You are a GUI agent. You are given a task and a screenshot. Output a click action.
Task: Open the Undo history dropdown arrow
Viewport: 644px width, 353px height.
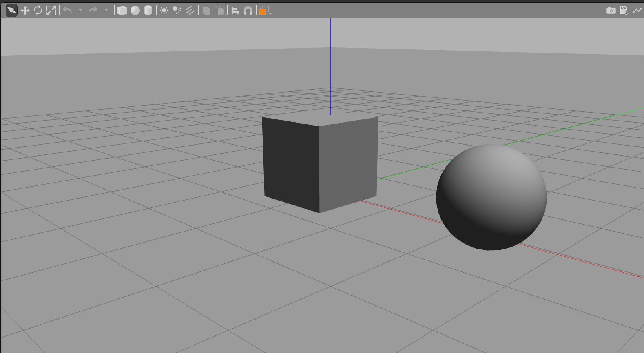80,11
